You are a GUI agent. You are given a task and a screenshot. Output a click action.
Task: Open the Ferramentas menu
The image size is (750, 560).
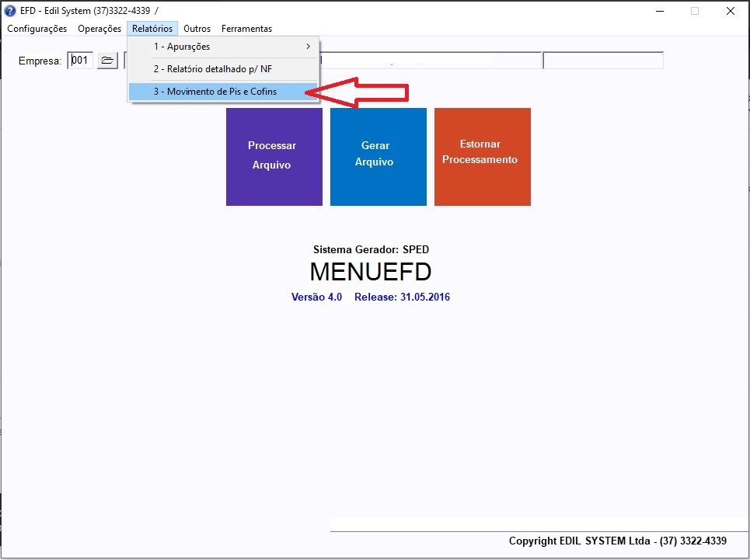tap(246, 29)
